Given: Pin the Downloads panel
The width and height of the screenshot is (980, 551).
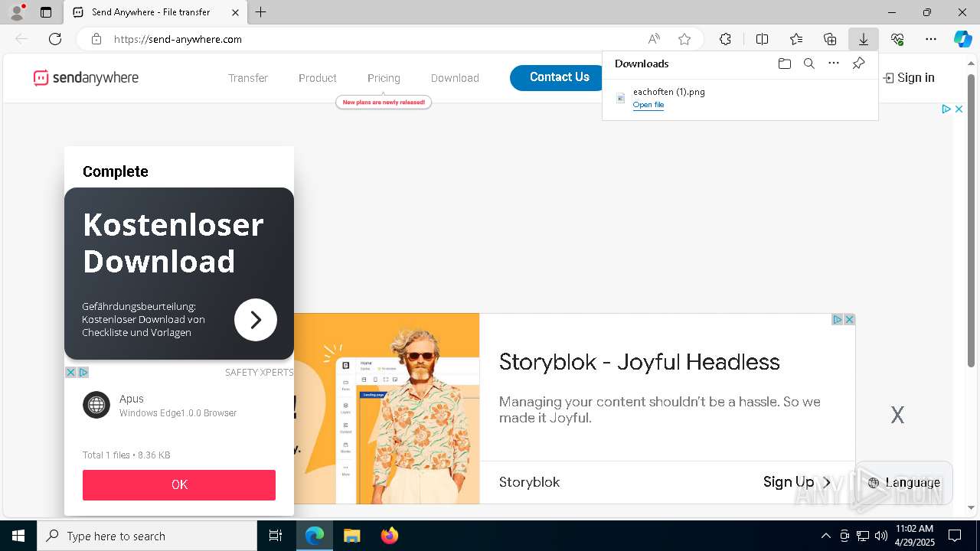Looking at the screenshot, I should [x=858, y=64].
